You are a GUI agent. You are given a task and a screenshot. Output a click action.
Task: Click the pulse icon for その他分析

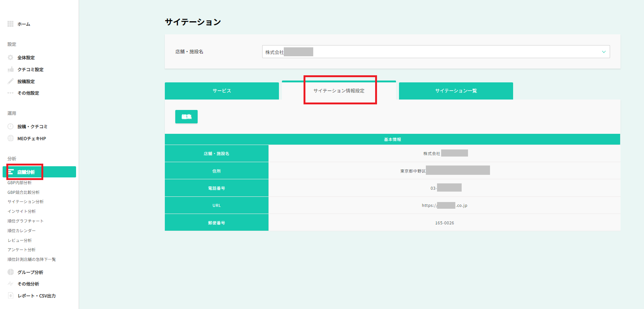coord(10,284)
